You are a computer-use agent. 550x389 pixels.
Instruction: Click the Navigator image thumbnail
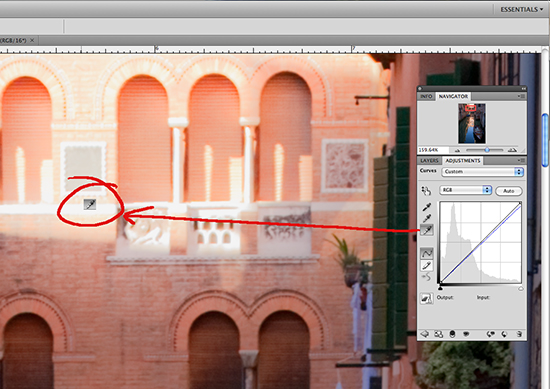tap(472, 123)
